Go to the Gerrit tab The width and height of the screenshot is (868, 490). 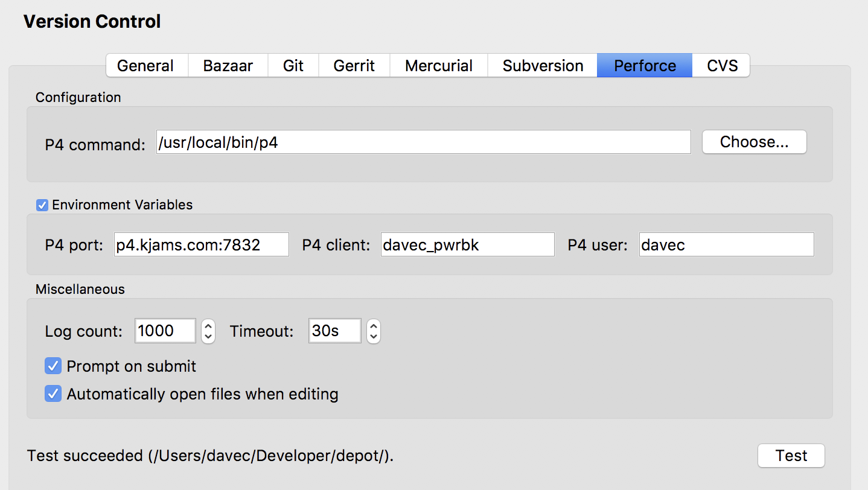pyautogui.click(x=354, y=66)
